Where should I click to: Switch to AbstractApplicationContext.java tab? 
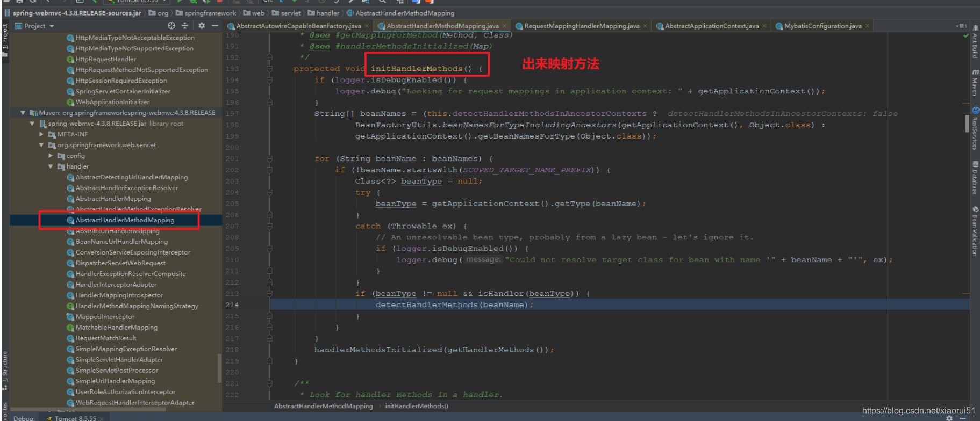(712, 26)
